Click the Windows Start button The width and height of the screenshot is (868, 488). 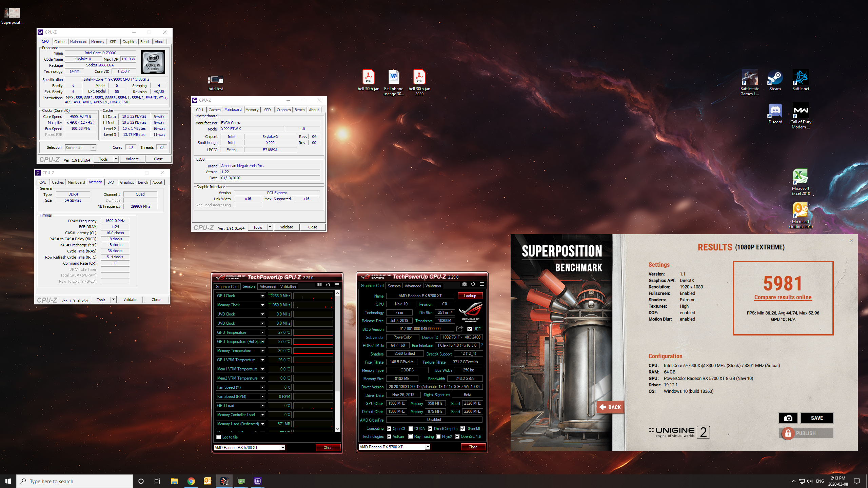click(8, 481)
